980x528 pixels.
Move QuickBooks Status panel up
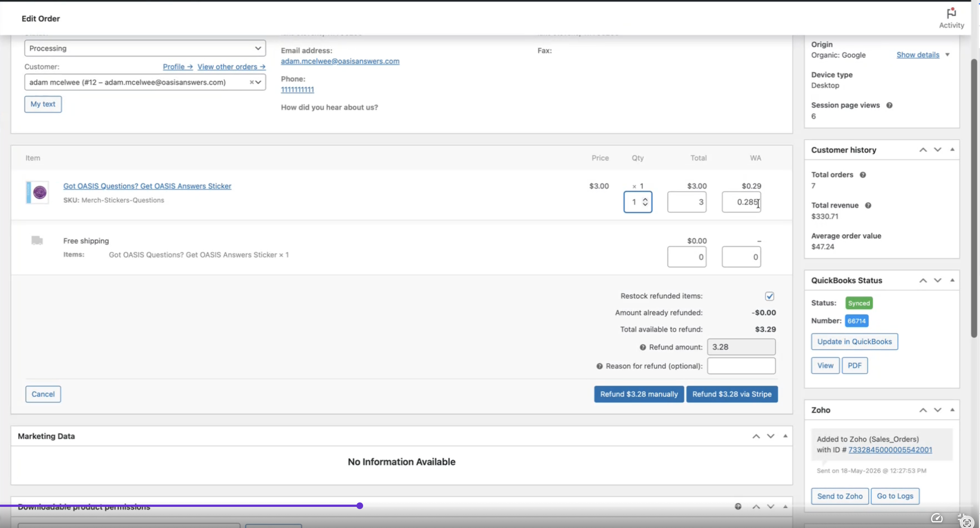923,281
